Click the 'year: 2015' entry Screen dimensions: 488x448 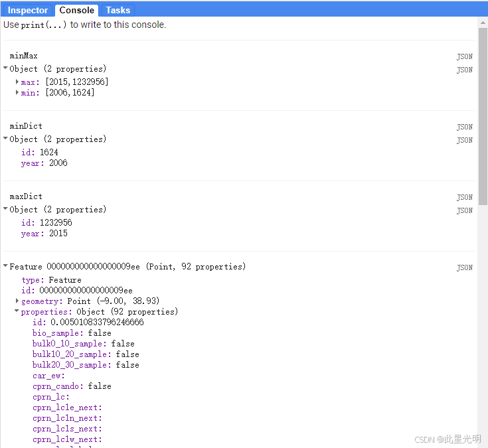(44, 234)
